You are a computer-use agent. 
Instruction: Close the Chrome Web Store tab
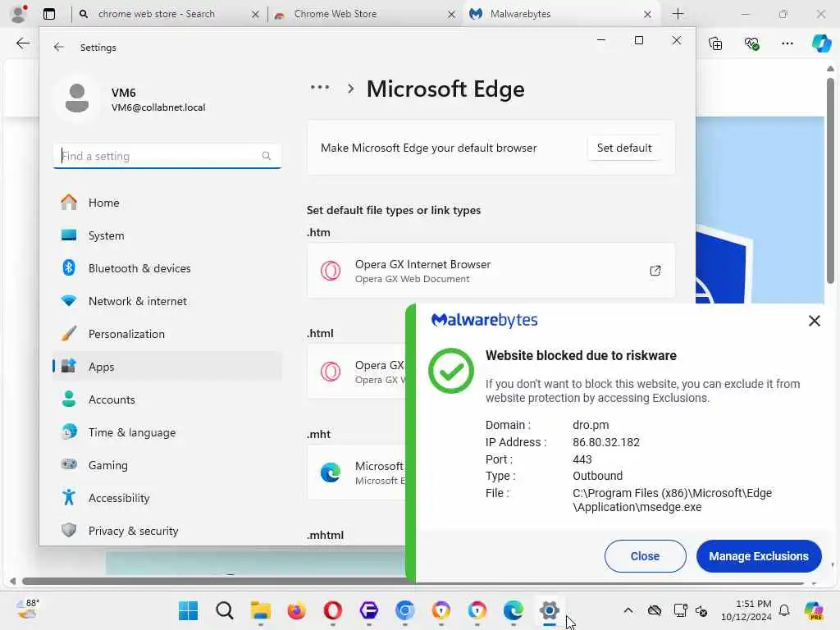tap(451, 15)
